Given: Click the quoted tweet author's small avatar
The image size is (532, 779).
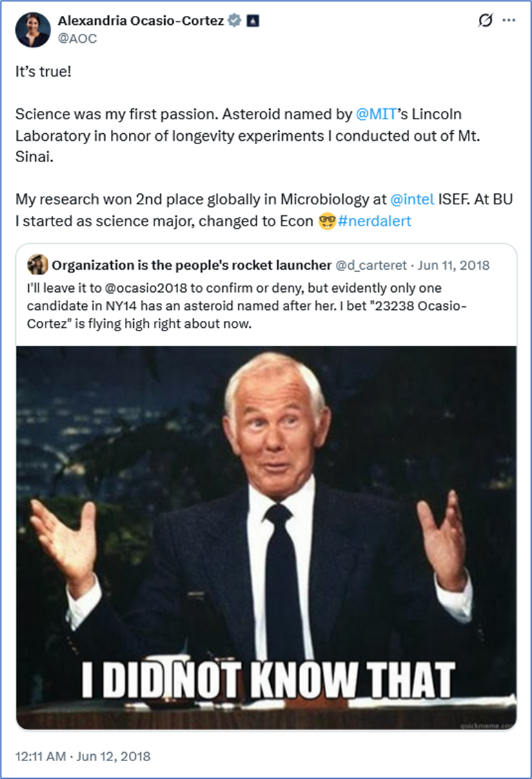Looking at the screenshot, I should pyautogui.click(x=38, y=264).
